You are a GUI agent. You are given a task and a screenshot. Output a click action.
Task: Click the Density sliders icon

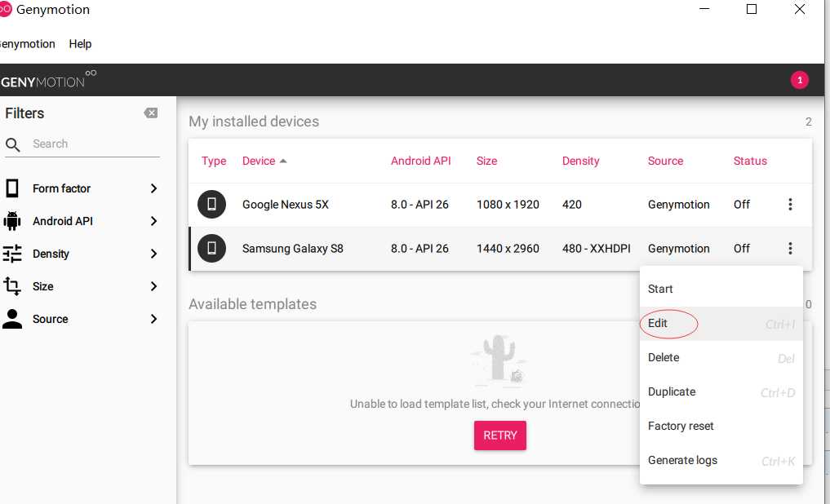pos(12,254)
